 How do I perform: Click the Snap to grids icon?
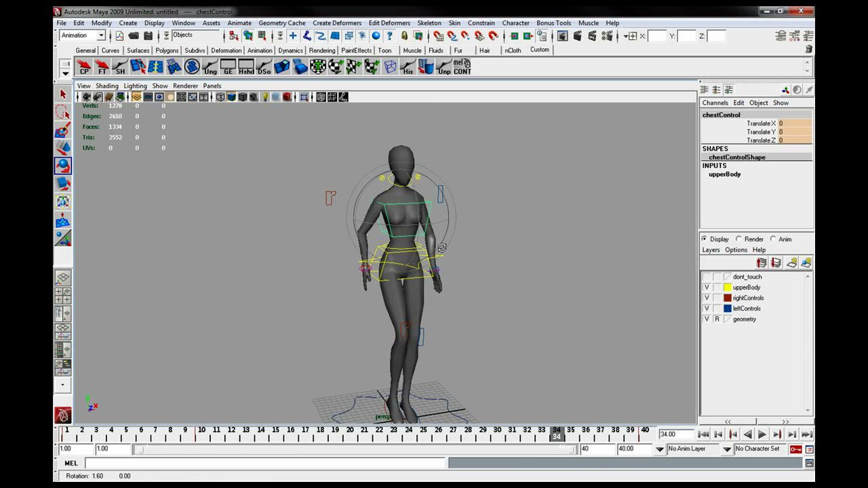point(439,36)
